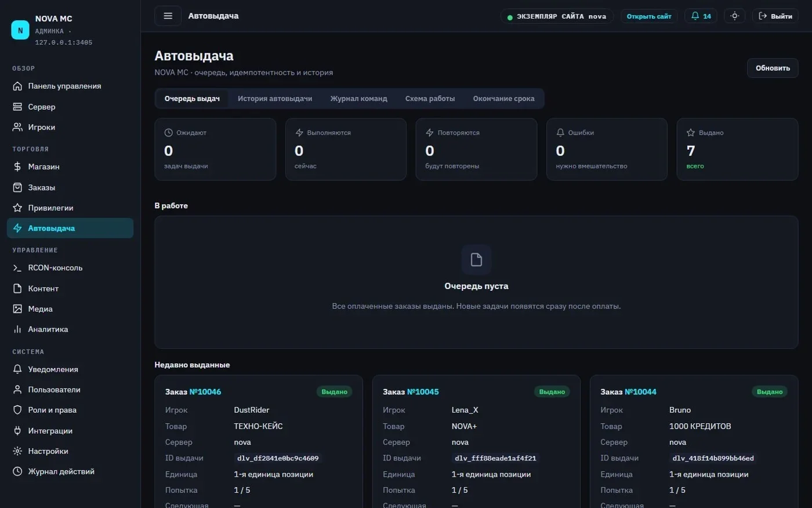812x508 pixels.
Task: Switch to Журнал команд tab
Action: (x=358, y=99)
